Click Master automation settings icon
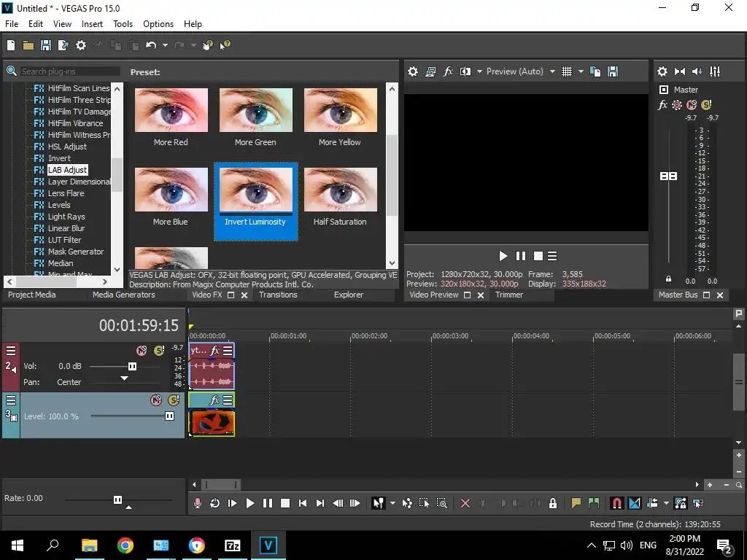Image resolution: width=747 pixels, height=560 pixels. (x=676, y=105)
